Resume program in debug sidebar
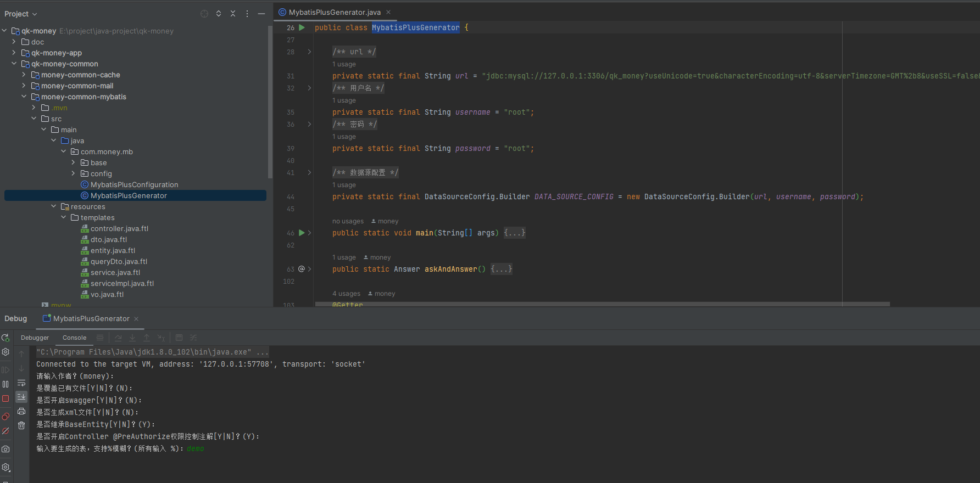 pos(5,370)
